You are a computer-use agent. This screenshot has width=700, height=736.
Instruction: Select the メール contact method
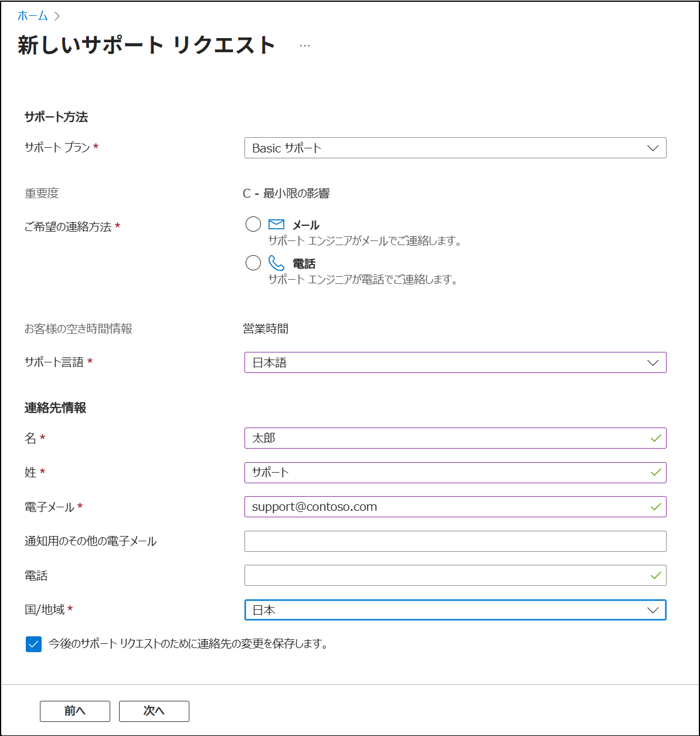(x=253, y=223)
